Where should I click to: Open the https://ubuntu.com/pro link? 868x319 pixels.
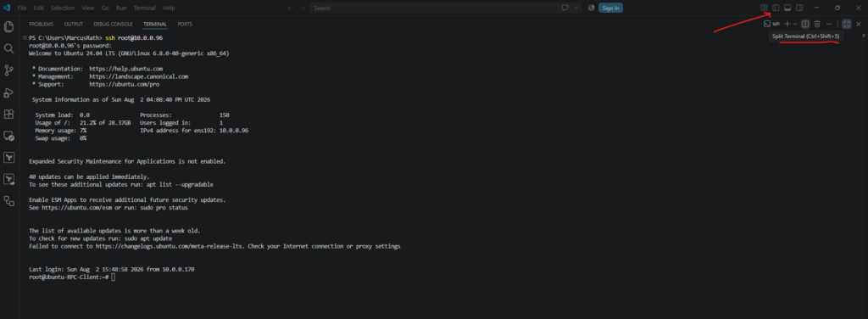[x=124, y=84]
